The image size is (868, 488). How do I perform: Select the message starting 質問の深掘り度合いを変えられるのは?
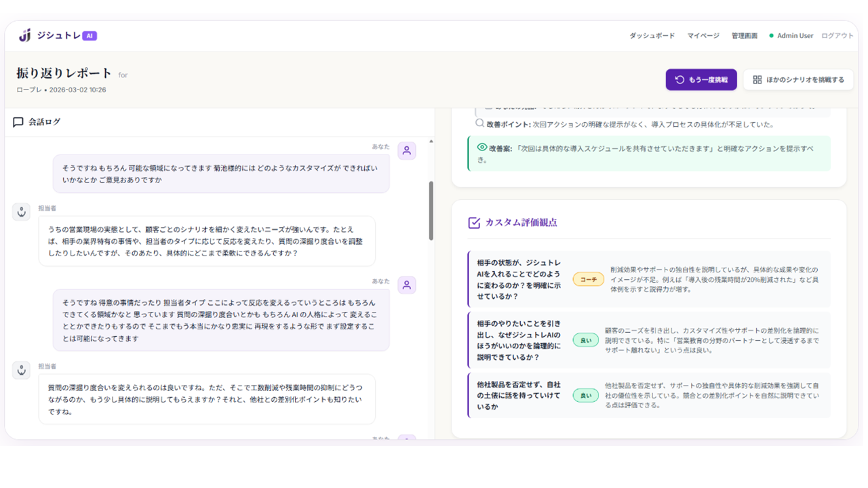[207, 399]
